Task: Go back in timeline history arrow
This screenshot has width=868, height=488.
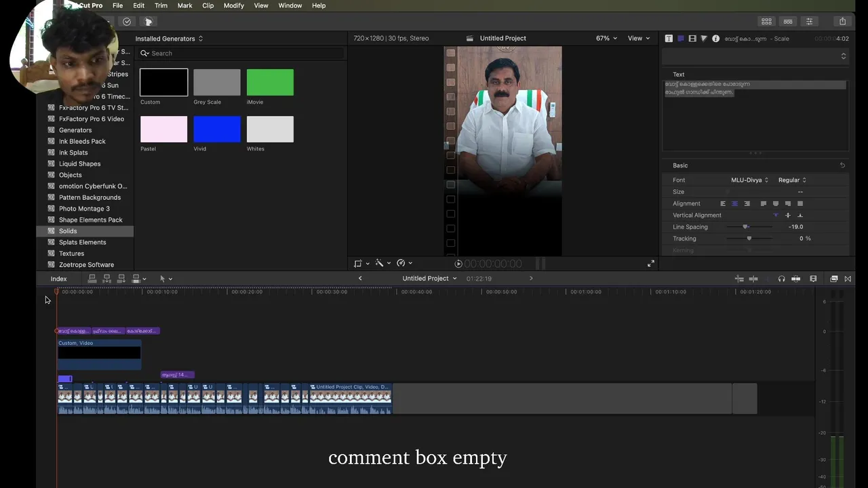Action: (x=360, y=279)
